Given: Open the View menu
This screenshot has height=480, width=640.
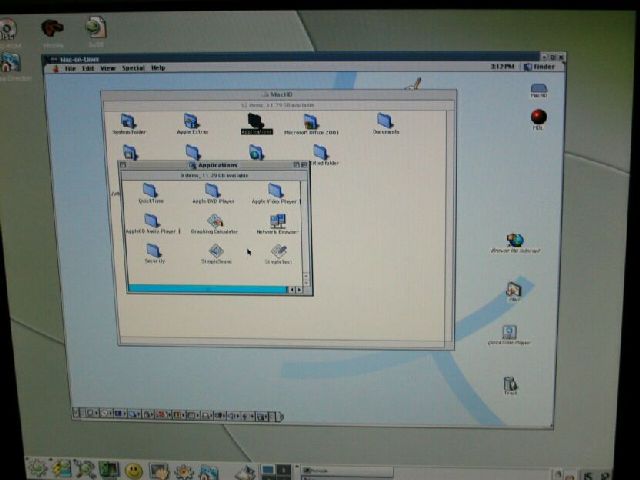Looking at the screenshot, I should click(x=108, y=68).
